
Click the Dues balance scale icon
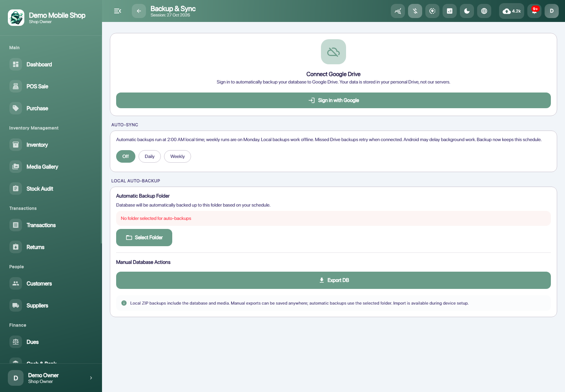(16, 342)
